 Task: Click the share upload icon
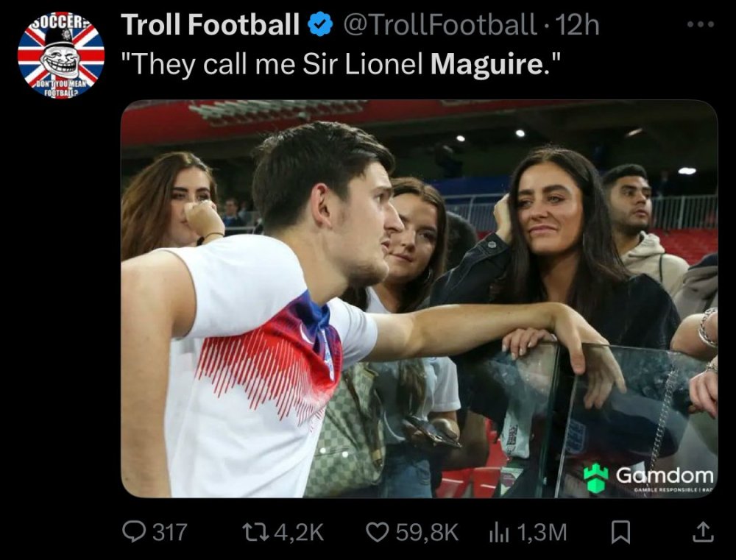click(703, 531)
